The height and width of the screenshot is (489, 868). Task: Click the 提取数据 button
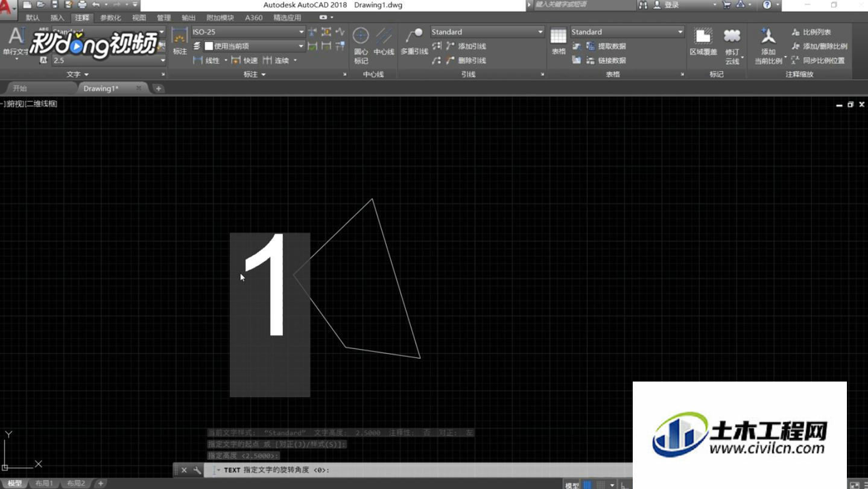click(606, 46)
